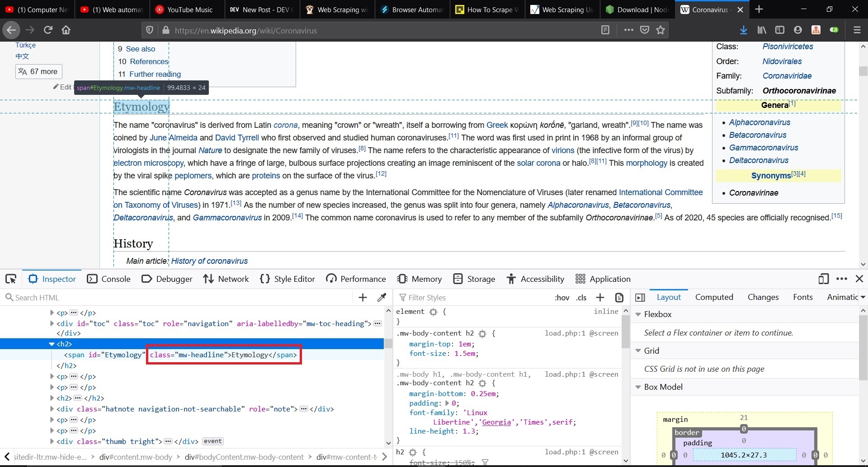Open the Accessibility tab
The height and width of the screenshot is (467, 868).
click(x=535, y=279)
